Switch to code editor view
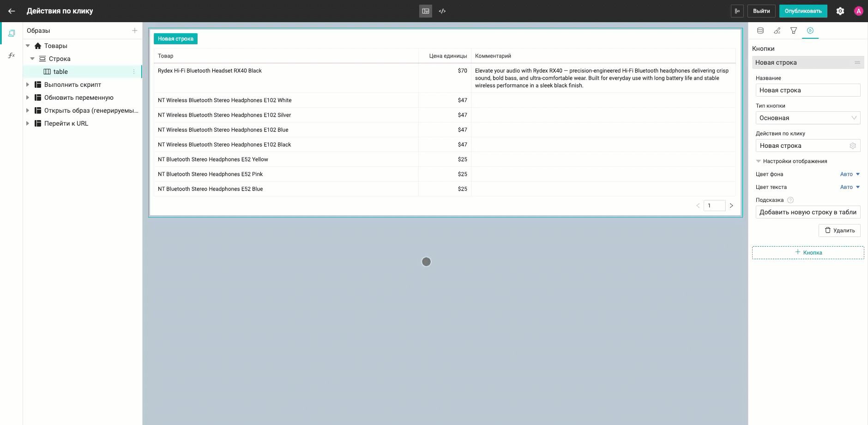Image resolution: width=868 pixels, height=425 pixels. pos(442,11)
